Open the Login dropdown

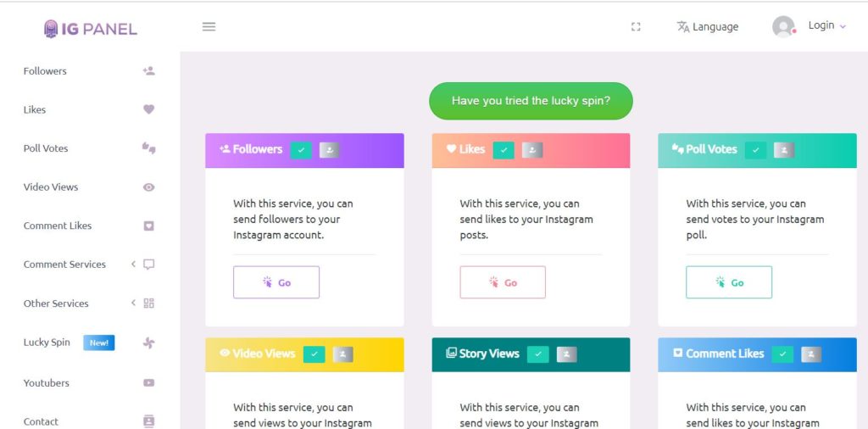(827, 25)
